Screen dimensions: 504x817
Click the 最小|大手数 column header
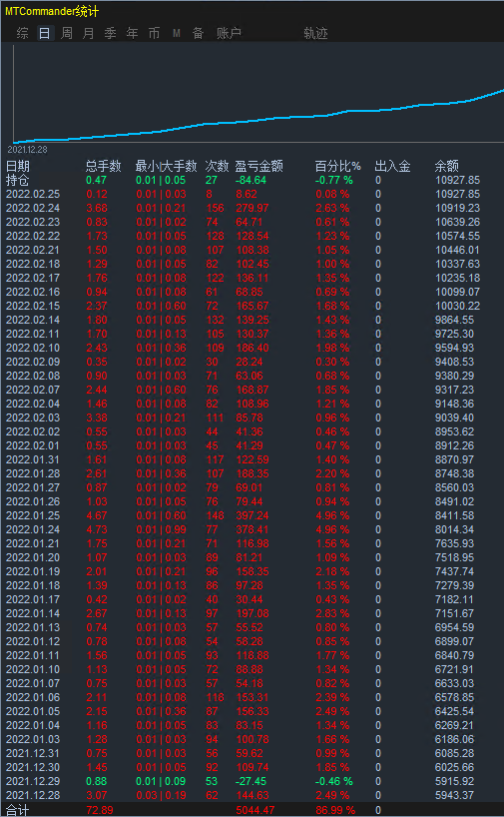click(166, 166)
